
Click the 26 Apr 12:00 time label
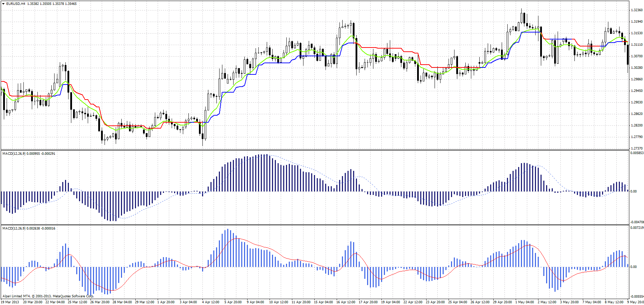click(x=480, y=302)
